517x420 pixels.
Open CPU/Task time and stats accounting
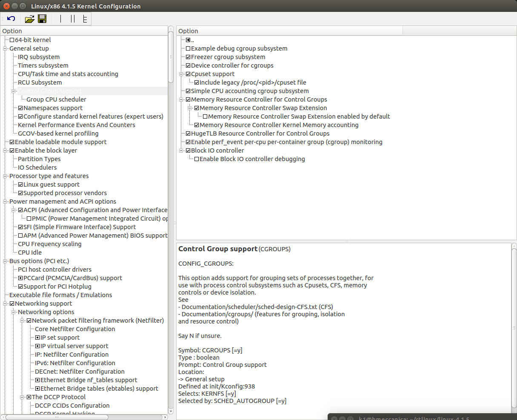(x=68, y=74)
